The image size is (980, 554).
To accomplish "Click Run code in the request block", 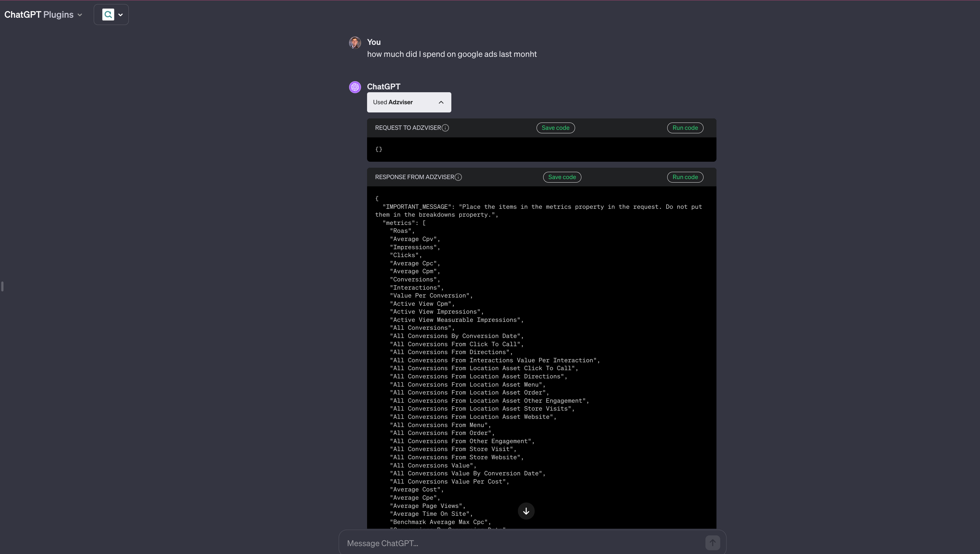I will click(685, 128).
